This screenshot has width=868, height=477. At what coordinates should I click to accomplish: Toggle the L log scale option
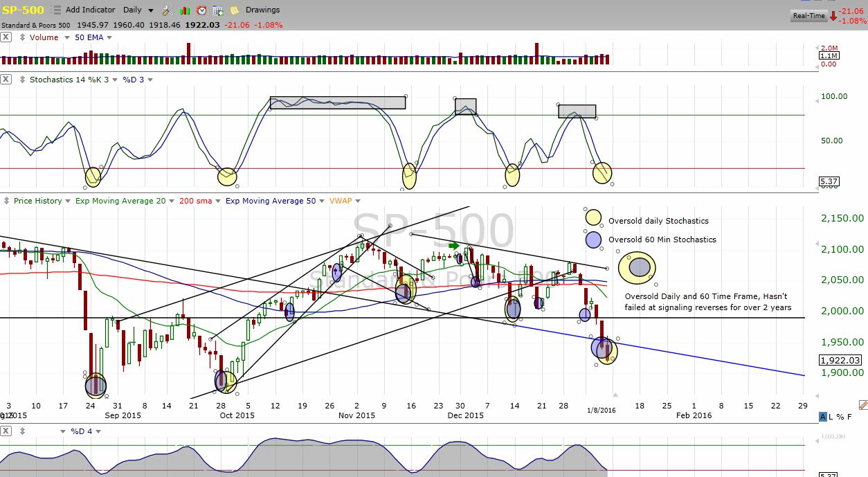pos(831,417)
